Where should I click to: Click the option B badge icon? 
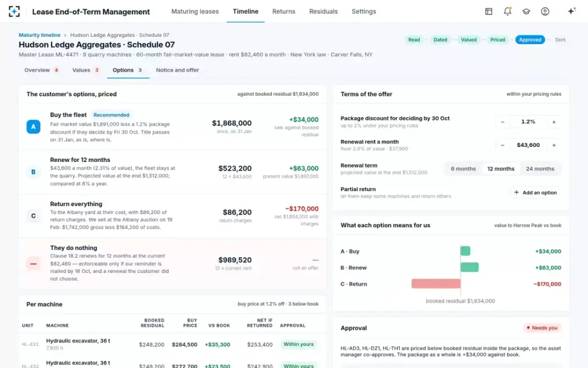pyautogui.click(x=33, y=172)
